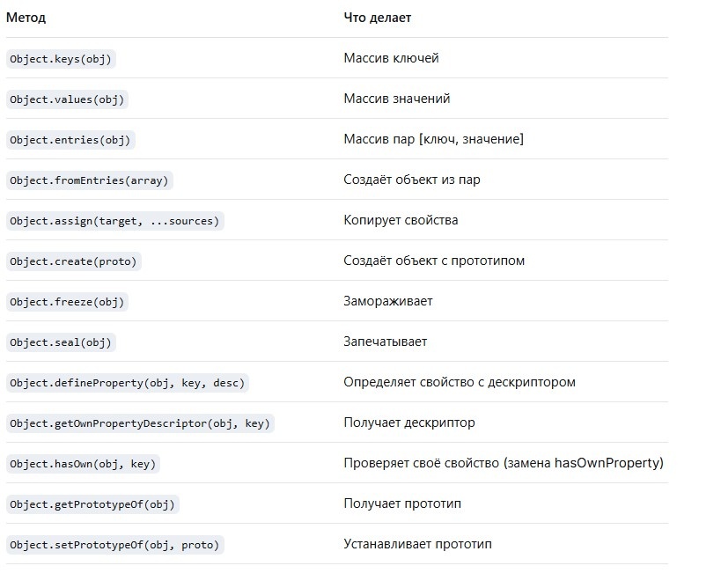This screenshot has width=721, height=588.
Task: Click the Object.seal(obj) method
Action: point(62,342)
